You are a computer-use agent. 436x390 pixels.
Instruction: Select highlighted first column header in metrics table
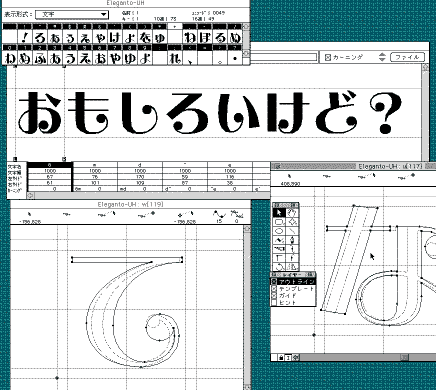click(x=50, y=165)
